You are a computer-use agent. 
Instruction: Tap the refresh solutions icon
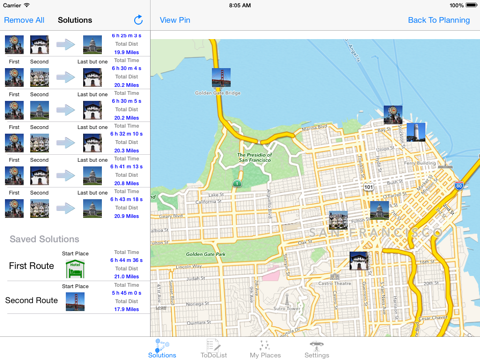[138, 20]
